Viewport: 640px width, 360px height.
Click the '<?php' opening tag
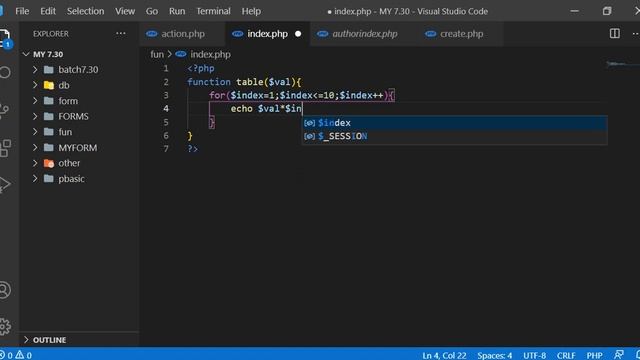pos(201,68)
